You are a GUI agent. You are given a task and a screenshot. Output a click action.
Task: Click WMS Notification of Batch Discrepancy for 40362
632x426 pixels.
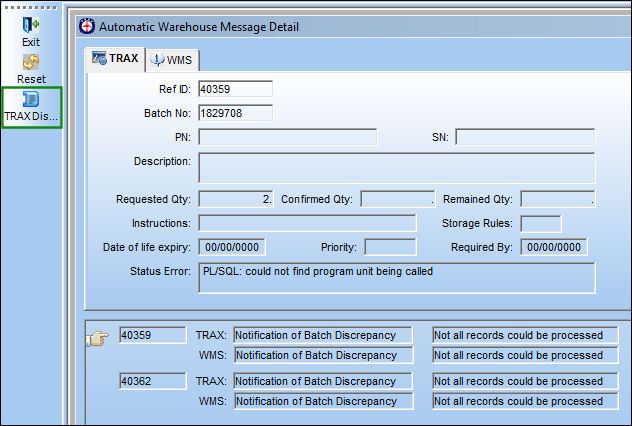pos(324,401)
